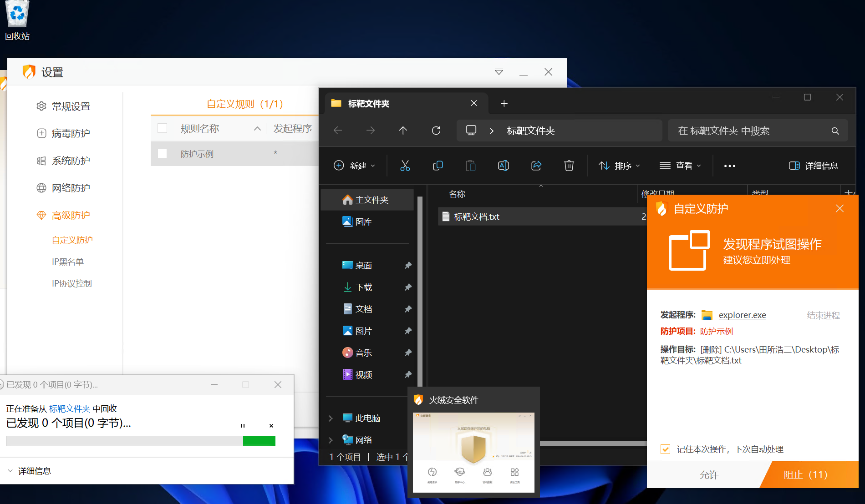Close the 标靶文件夹 Explorer tab
Viewport: 865px width, 504px height.
474,103
